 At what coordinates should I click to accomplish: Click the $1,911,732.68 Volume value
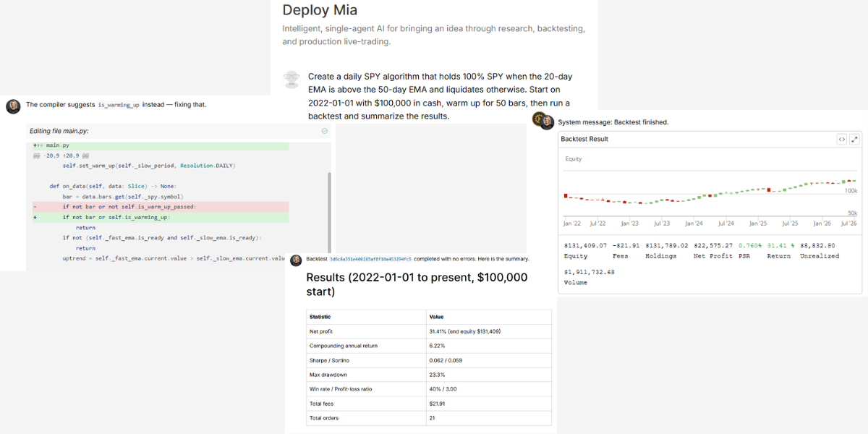tap(589, 272)
